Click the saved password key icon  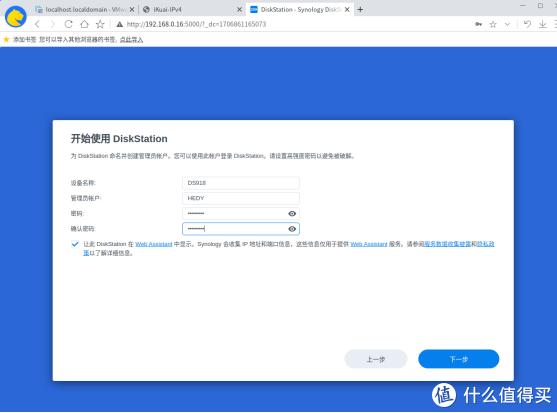pyautogui.click(x=478, y=24)
